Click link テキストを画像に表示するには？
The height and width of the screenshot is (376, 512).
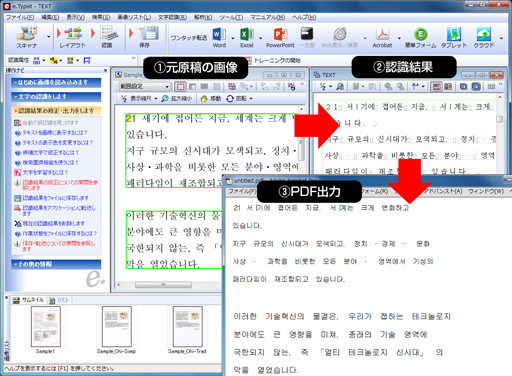[x=55, y=133]
